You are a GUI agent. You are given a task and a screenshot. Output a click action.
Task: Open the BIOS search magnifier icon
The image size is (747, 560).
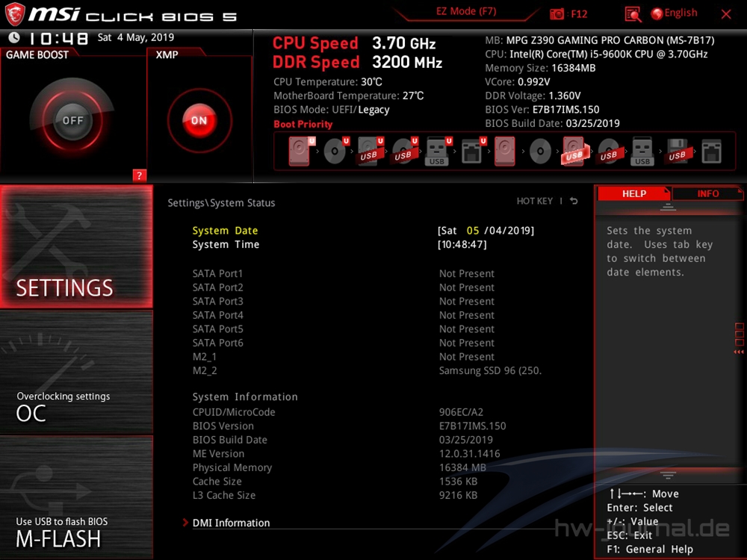[633, 14]
